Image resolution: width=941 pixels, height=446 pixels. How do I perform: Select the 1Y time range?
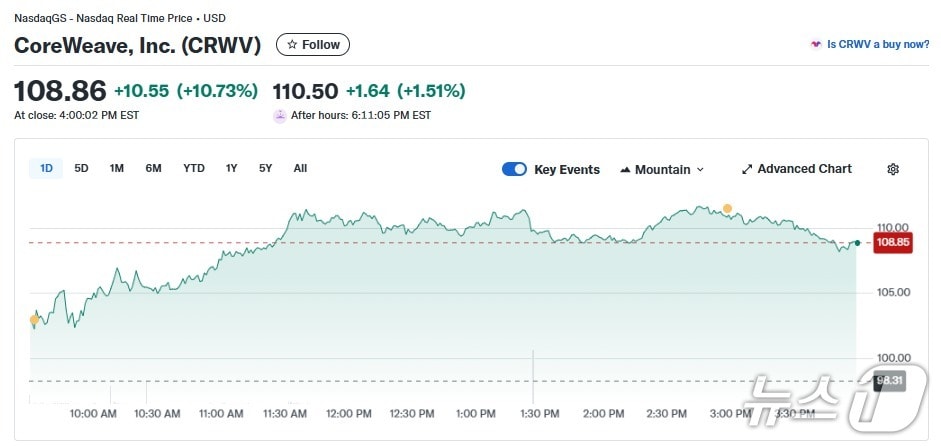pos(232,168)
